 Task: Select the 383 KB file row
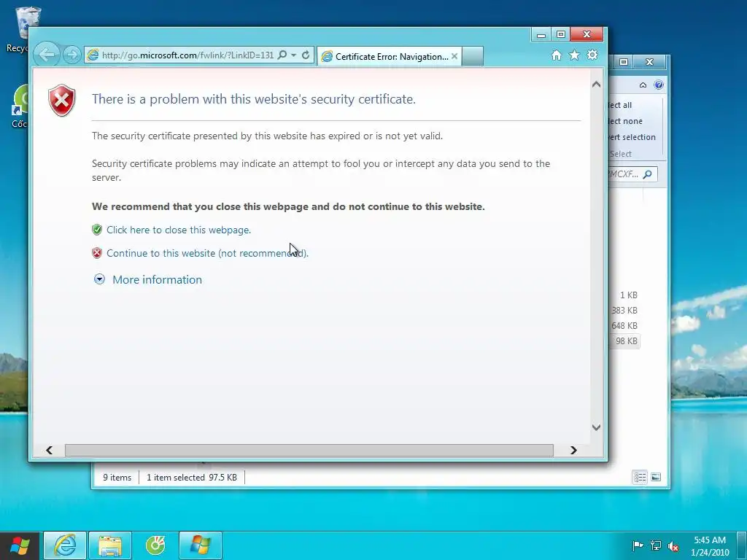click(624, 311)
